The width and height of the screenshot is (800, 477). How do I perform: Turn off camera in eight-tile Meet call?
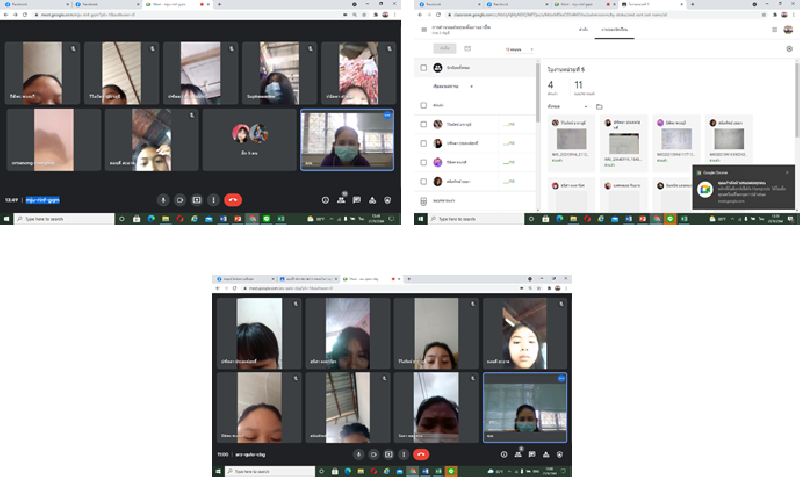point(373,454)
